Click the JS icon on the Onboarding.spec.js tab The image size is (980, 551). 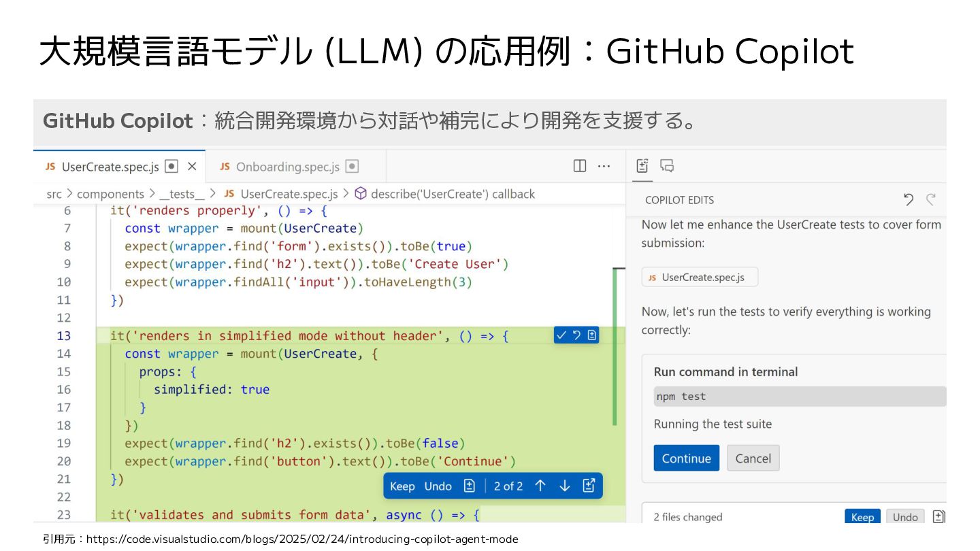tap(225, 167)
